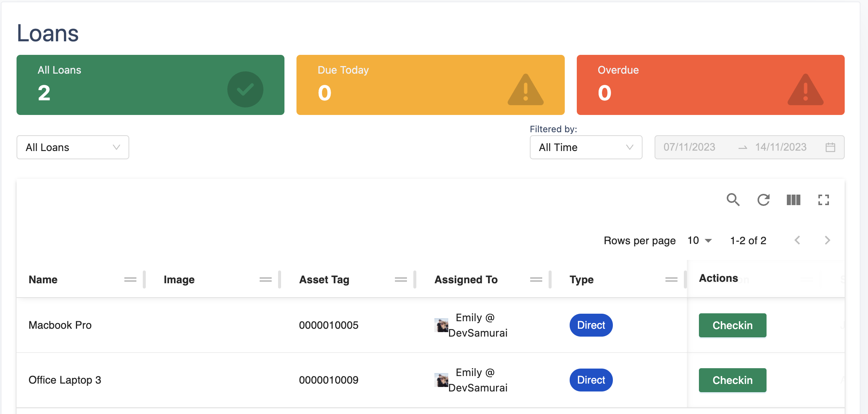Click Type column menu handle
The height and width of the screenshot is (414, 868).
pyautogui.click(x=671, y=280)
